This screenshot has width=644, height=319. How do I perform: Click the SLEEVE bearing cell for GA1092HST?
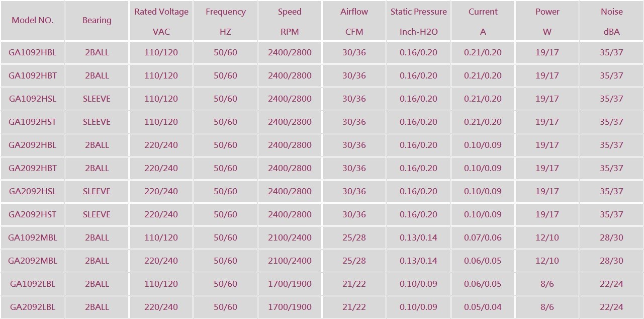click(97, 122)
